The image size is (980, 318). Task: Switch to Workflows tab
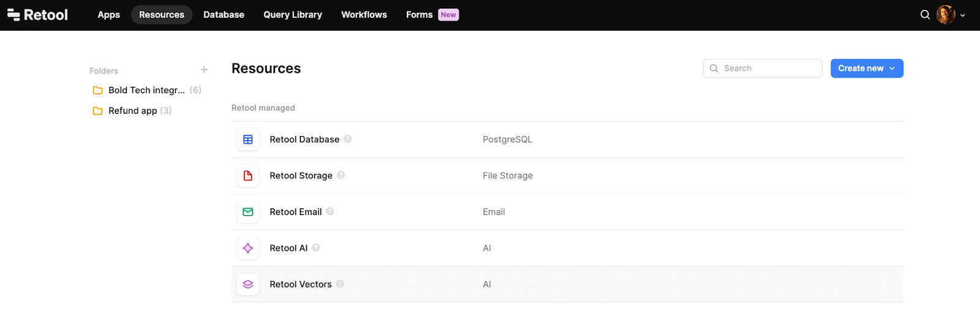364,15
